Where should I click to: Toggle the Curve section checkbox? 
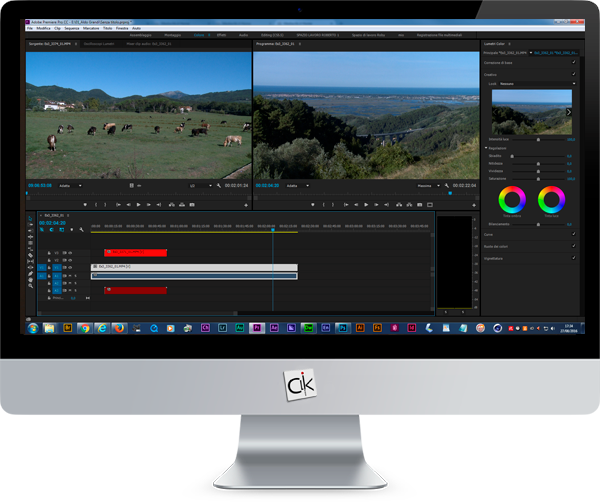click(573, 235)
